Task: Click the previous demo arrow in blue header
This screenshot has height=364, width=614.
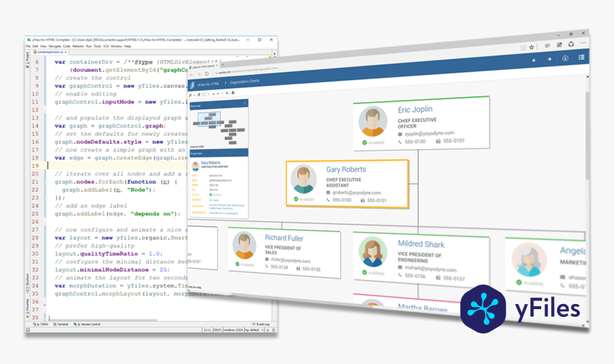Action: [534, 60]
